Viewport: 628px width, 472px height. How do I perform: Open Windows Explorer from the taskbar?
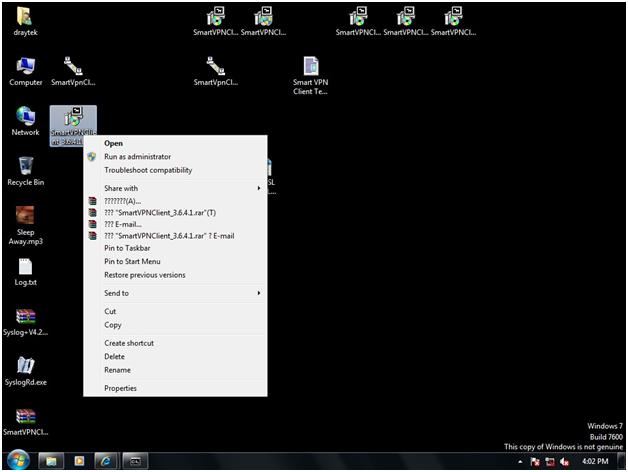[x=51, y=461]
